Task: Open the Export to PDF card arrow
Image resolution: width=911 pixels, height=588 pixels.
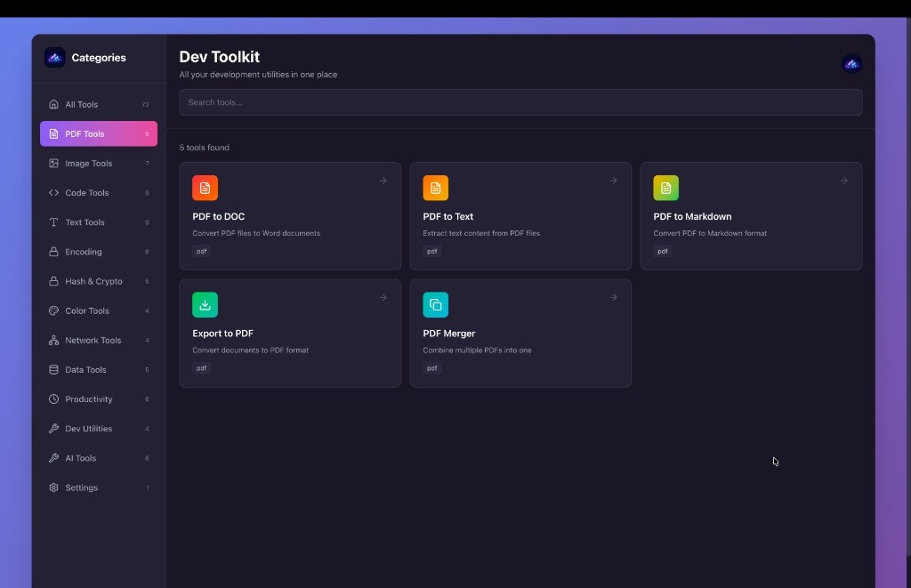Action: pos(383,297)
